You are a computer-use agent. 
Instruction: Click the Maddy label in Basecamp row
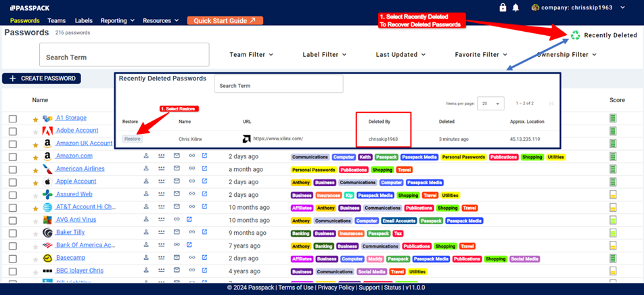click(x=375, y=259)
